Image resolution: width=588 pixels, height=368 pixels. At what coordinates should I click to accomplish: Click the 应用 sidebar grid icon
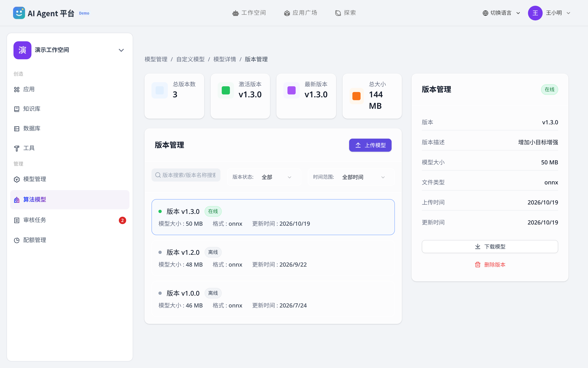pos(17,90)
